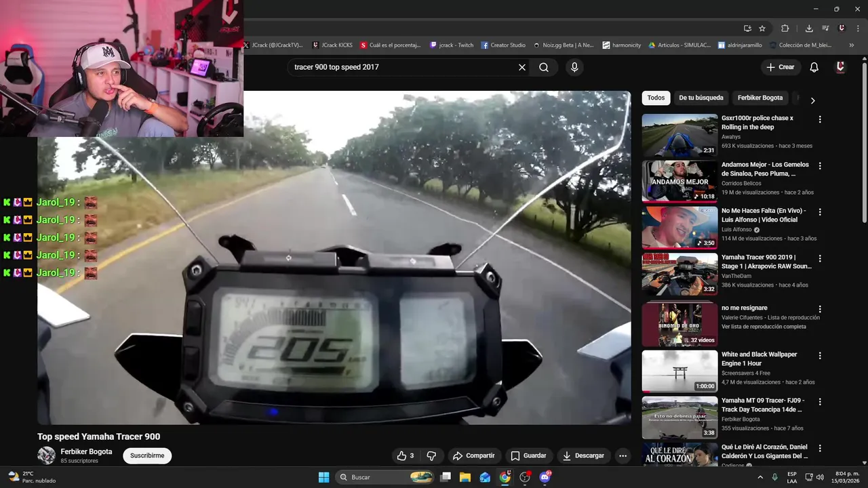Open aldrinjaramillo bookmark
This screenshot has width=868, height=488.
(740, 45)
